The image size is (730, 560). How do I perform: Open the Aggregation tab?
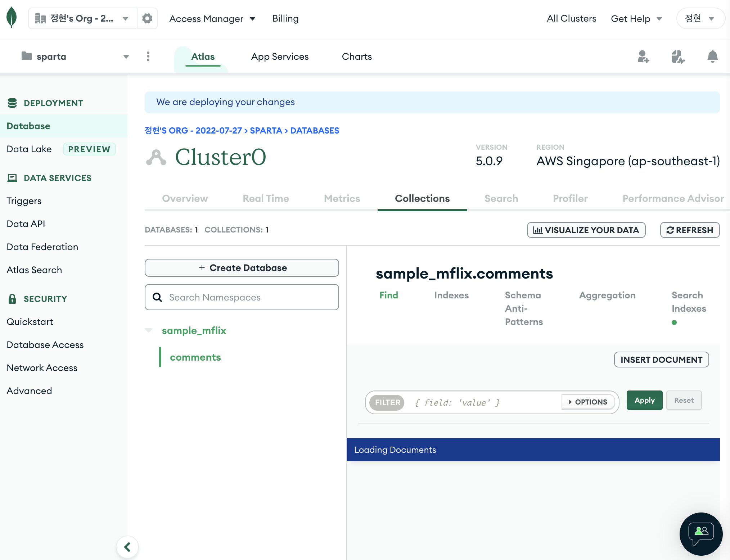[607, 295]
